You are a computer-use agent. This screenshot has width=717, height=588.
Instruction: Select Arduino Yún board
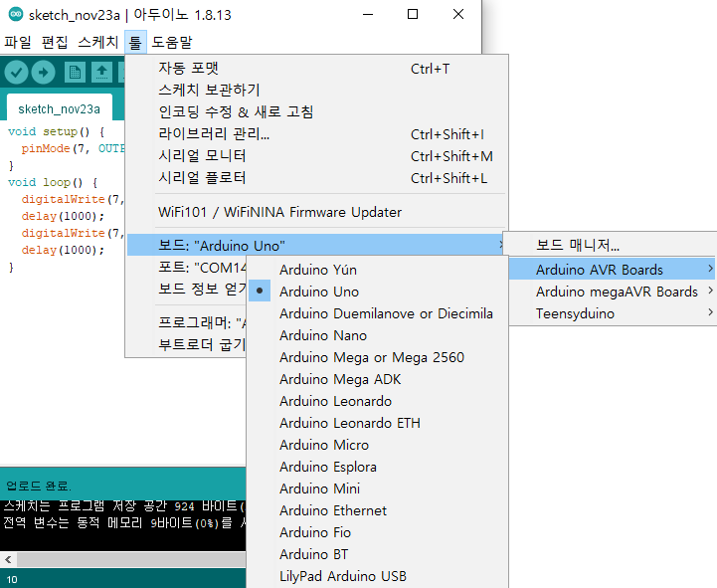[377, 270]
